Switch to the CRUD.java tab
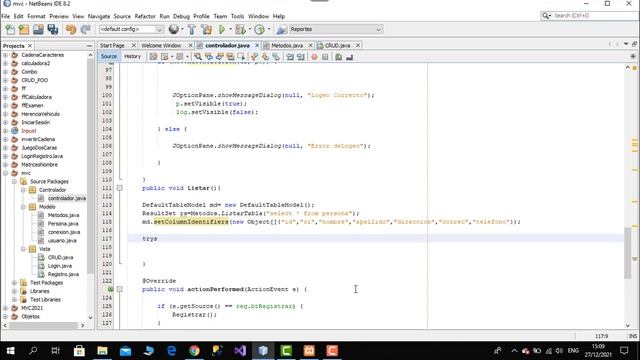This screenshot has height=360, width=640. point(338,45)
